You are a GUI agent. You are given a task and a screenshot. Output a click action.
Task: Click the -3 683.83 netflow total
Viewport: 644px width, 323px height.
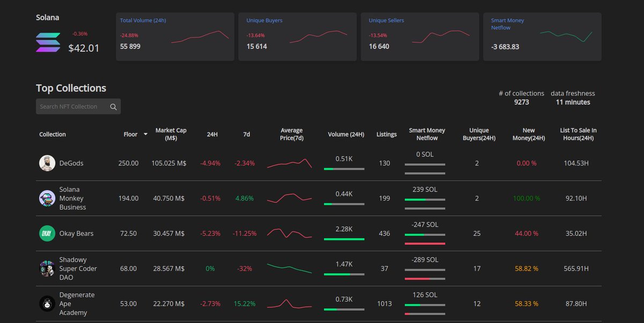(x=505, y=47)
